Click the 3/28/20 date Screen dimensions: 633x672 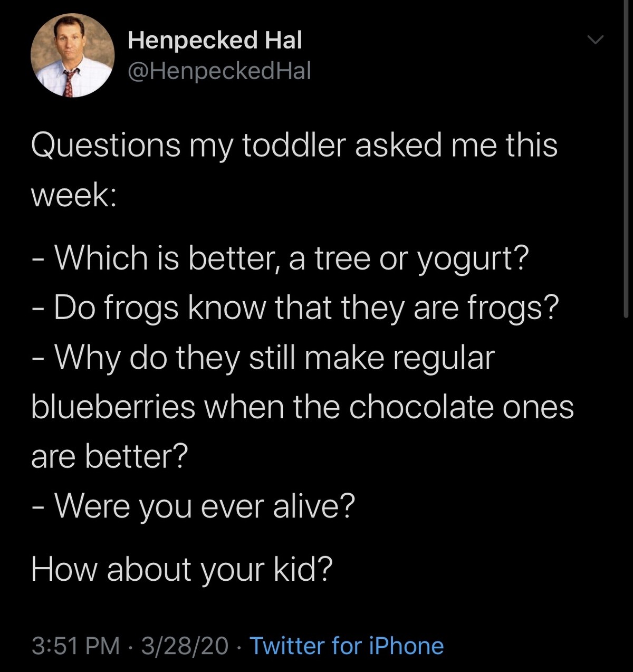(185, 646)
